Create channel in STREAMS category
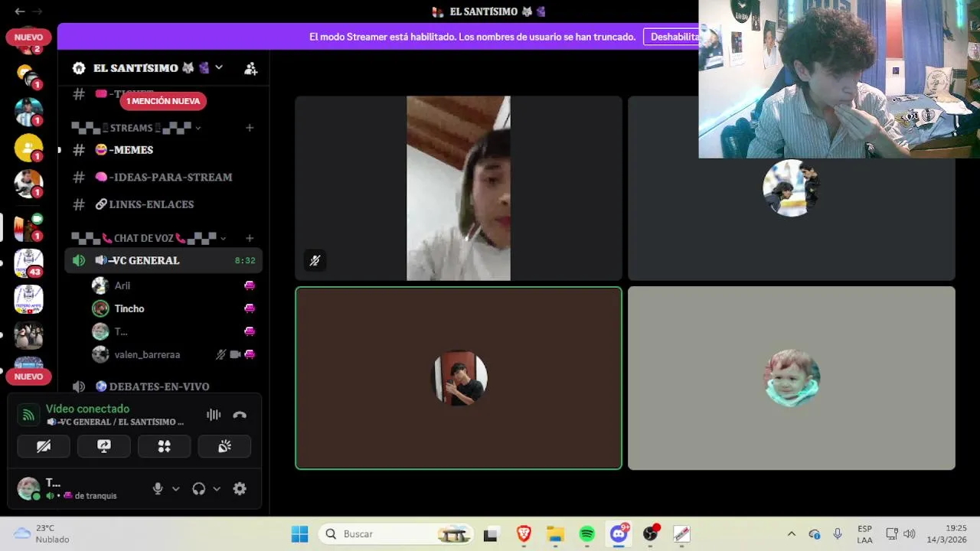This screenshot has height=551, width=980. click(x=250, y=128)
